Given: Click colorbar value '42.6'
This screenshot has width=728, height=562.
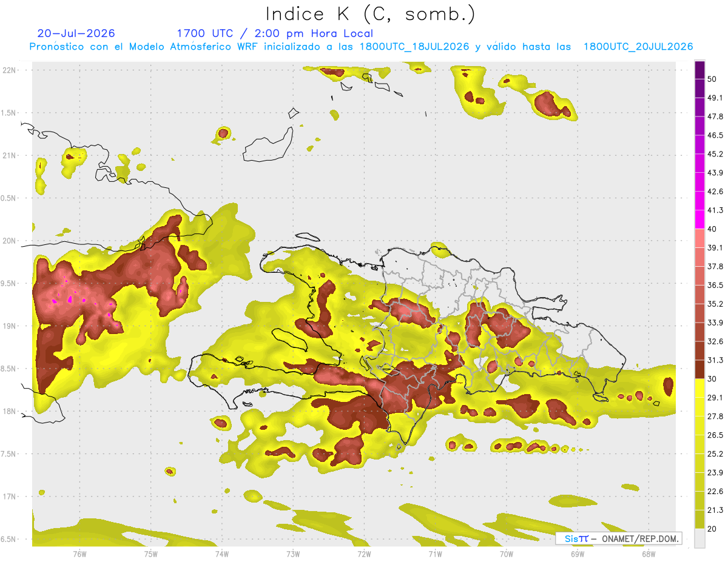Looking at the screenshot, I should click(x=715, y=192).
